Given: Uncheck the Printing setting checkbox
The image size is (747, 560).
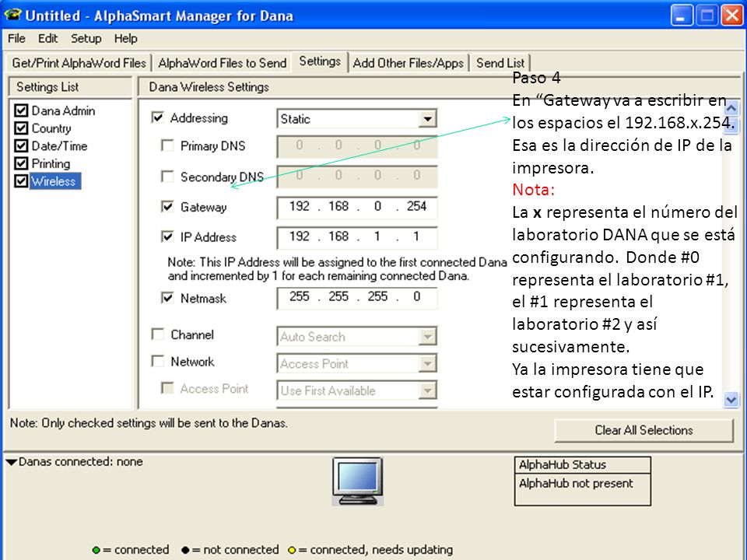Looking at the screenshot, I should 21,163.
